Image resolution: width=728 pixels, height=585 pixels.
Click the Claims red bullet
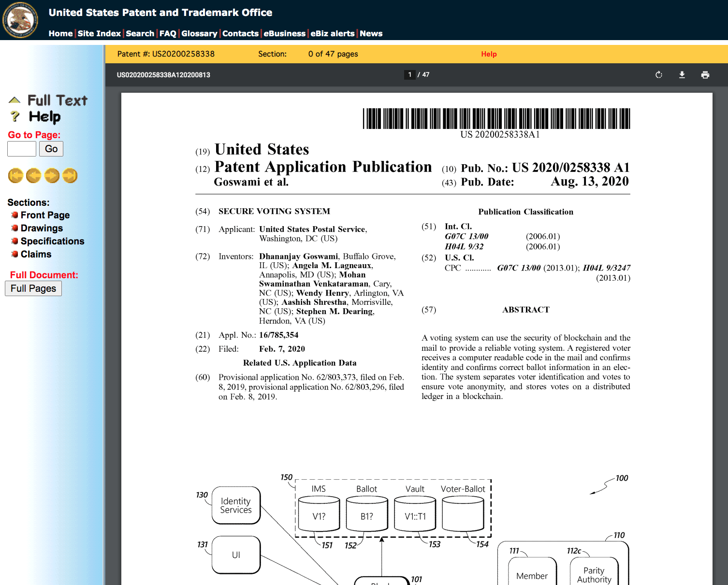coord(15,254)
